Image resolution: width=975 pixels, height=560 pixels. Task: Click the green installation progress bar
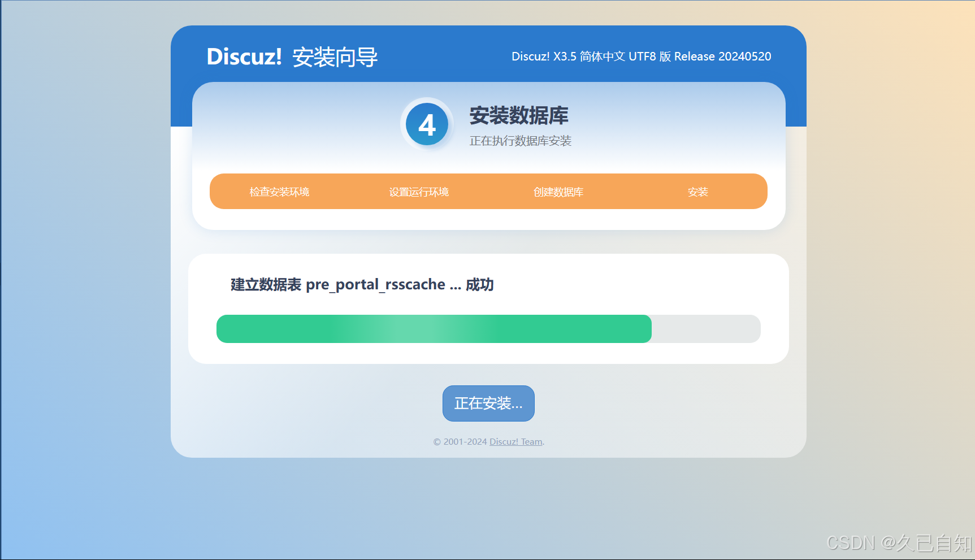point(434,328)
